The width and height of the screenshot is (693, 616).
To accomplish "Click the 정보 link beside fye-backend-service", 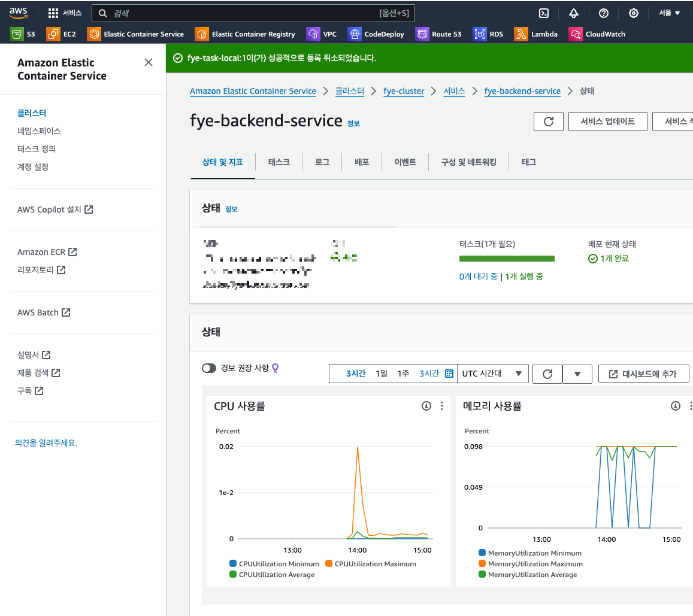I will [353, 124].
